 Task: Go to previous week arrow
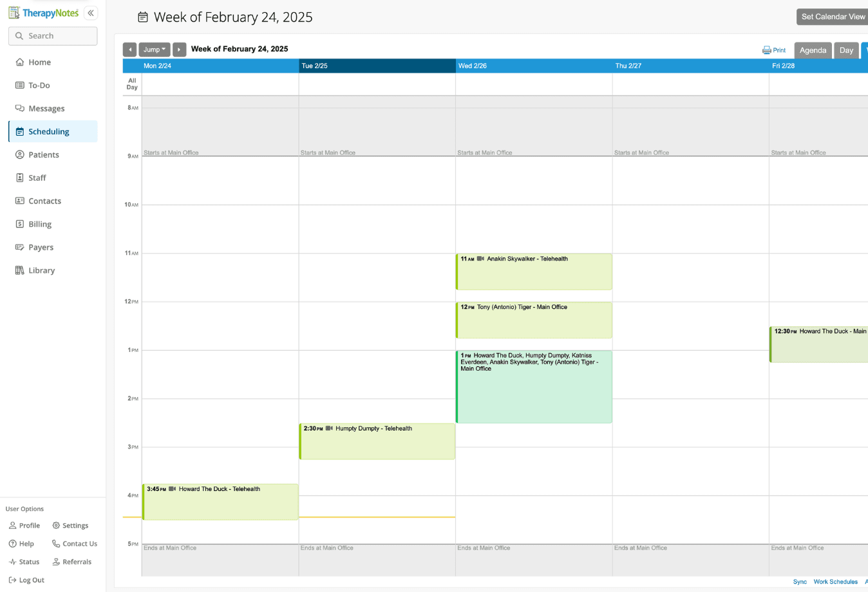point(129,50)
